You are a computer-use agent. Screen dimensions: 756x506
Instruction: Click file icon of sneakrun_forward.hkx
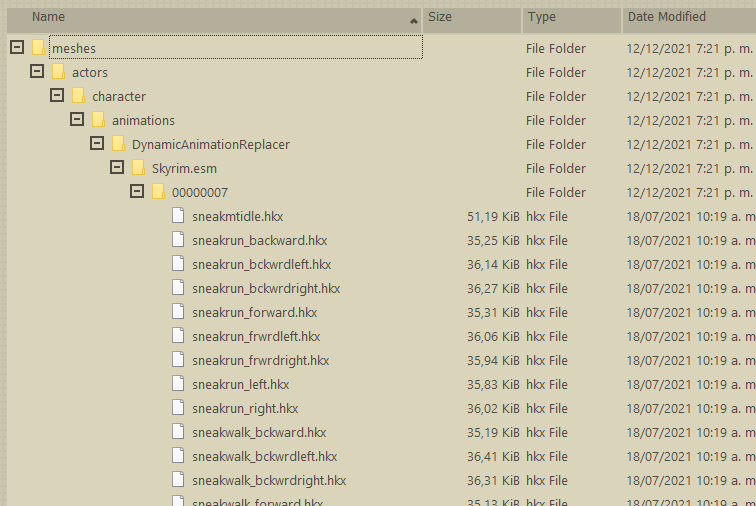[178, 312]
